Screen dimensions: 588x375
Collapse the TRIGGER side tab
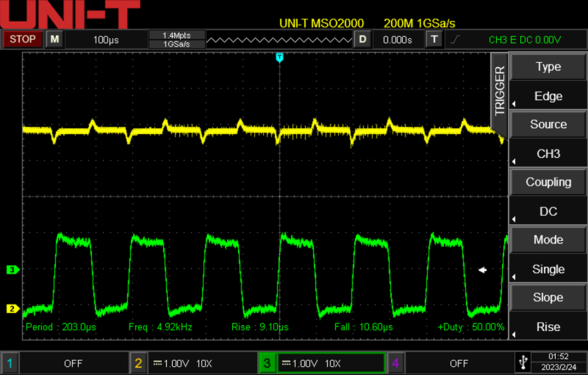tap(499, 91)
